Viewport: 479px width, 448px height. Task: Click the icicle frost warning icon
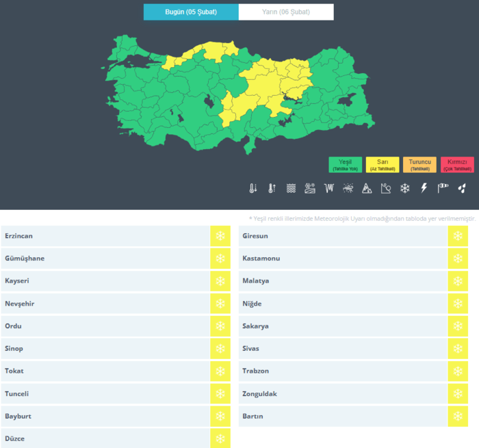click(329, 188)
